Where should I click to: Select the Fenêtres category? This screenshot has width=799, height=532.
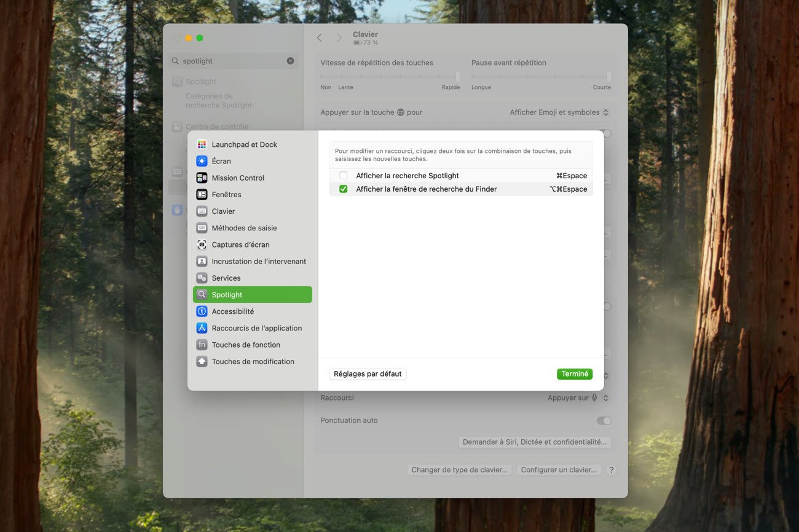pyautogui.click(x=253, y=194)
